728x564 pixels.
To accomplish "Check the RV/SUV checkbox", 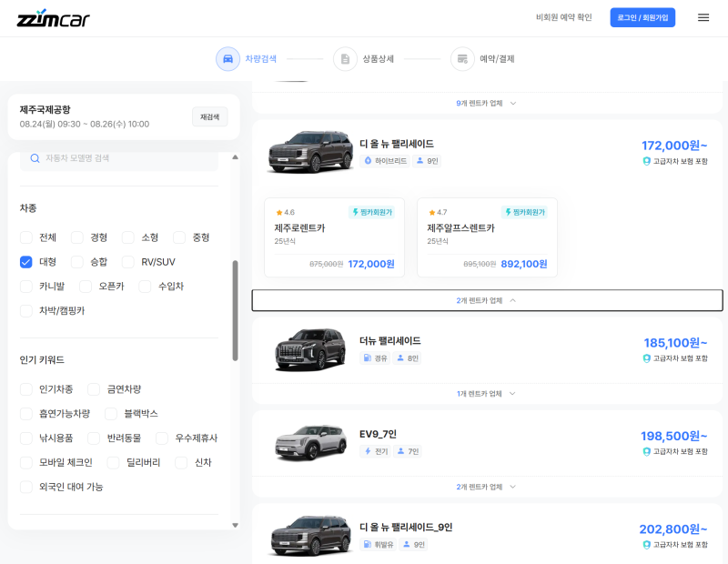I will [x=128, y=262].
